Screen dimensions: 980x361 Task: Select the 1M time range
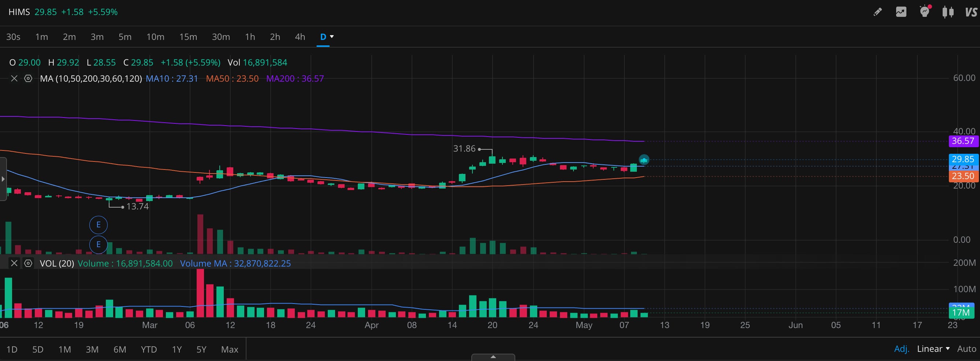coord(65,349)
